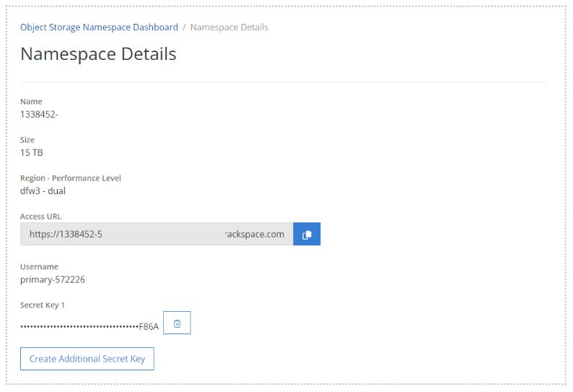Image resolution: width=573 pixels, height=392 pixels.
Task: Select the namespace name 1338452-
Action: tap(39, 115)
